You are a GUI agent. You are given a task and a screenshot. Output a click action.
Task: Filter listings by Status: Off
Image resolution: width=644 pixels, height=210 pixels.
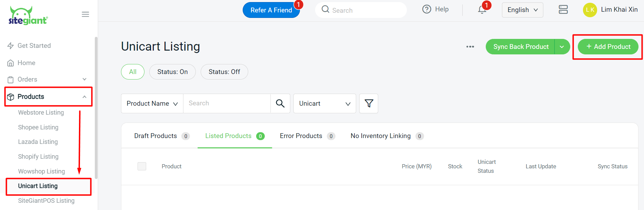pyautogui.click(x=224, y=72)
